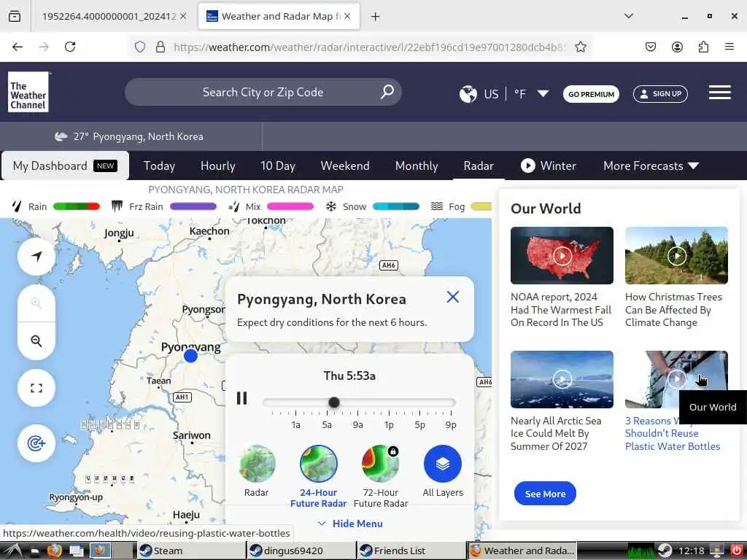This screenshot has height=560, width=747.
Task: Play the Plastic Water Bottles video thumbnail
Action: click(676, 379)
